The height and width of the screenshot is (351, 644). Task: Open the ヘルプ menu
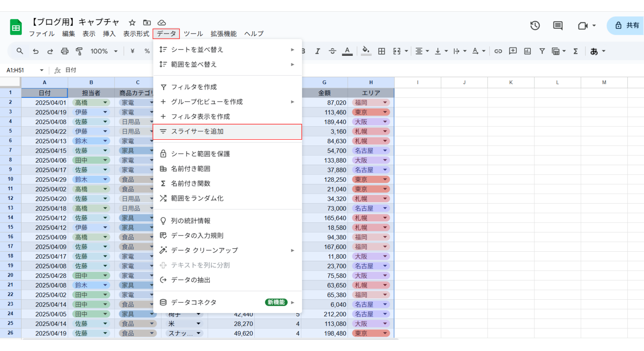pyautogui.click(x=254, y=34)
